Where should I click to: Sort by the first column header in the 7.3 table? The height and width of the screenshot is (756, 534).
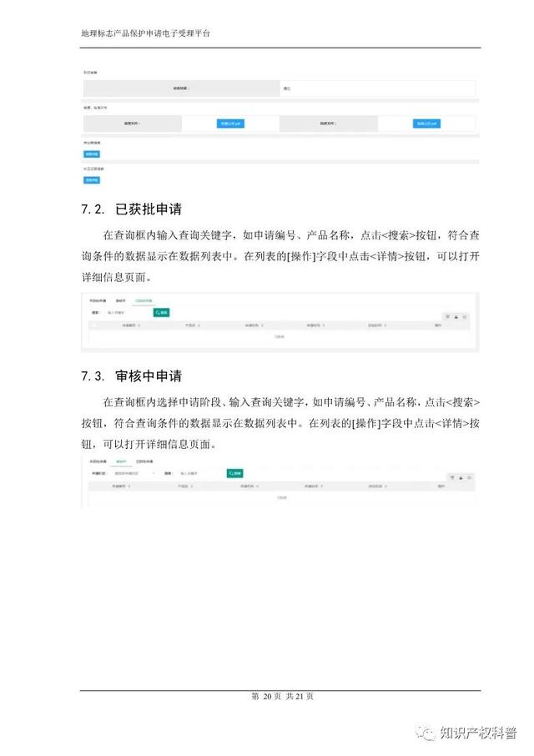click(x=121, y=486)
